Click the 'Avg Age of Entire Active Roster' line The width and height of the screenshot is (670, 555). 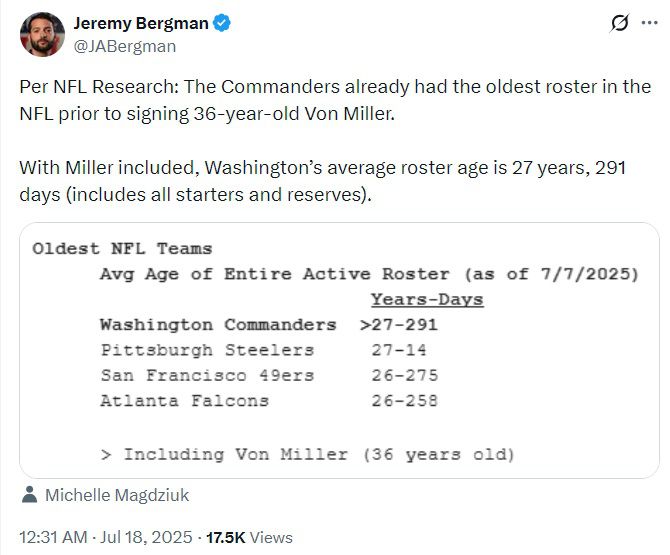click(x=368, y=274)
